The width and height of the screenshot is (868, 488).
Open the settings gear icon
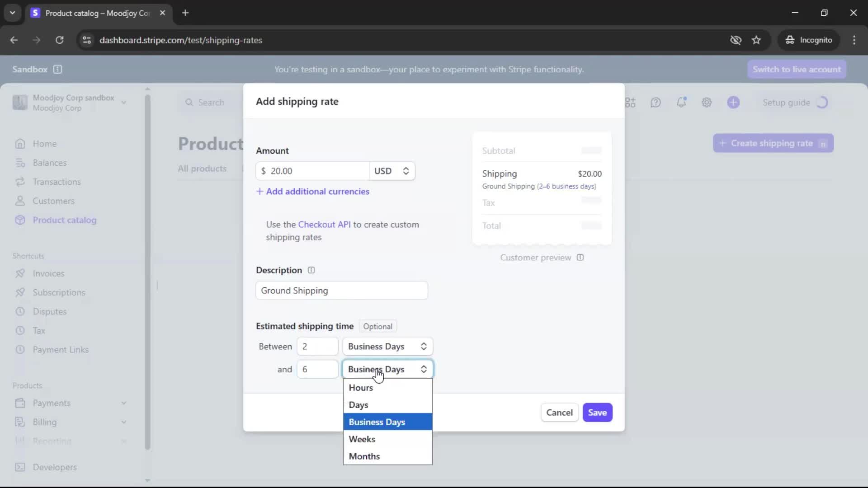(x=707, y=103)
